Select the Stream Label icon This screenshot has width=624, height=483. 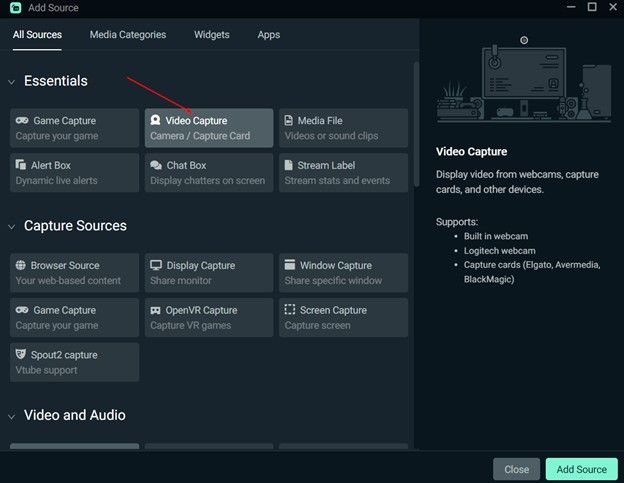point(290,165)
